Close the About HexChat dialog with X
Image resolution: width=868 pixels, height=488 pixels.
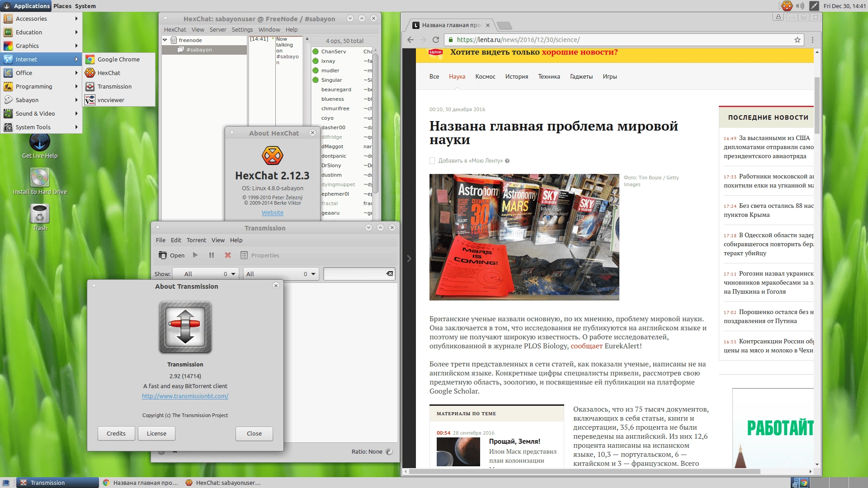pos(312,133)
